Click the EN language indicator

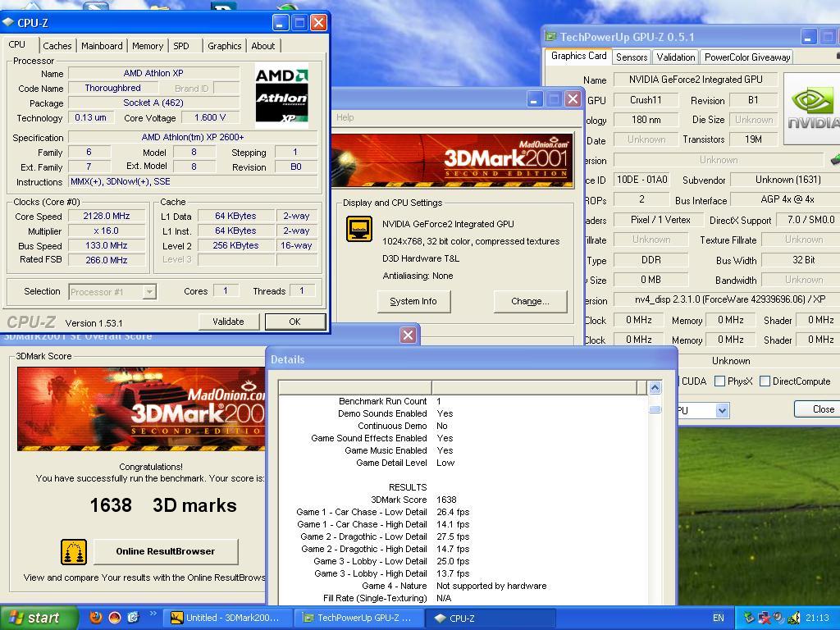719,618
